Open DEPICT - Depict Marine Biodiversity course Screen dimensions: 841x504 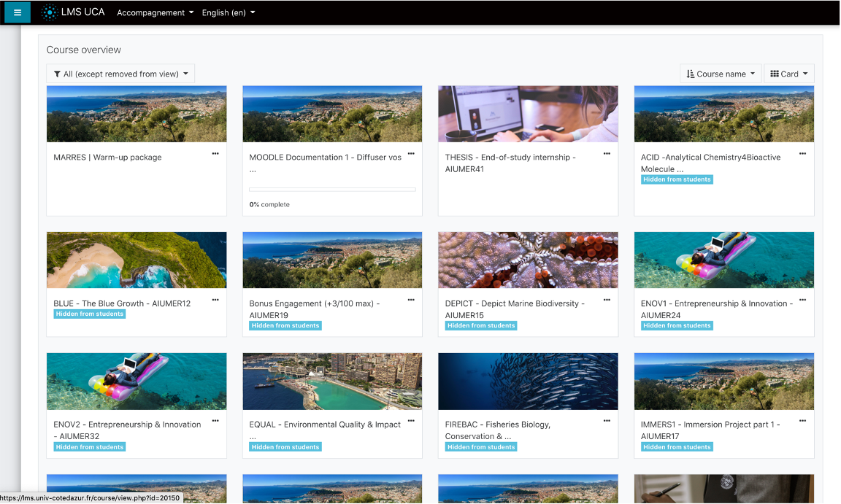pos(515,309)
